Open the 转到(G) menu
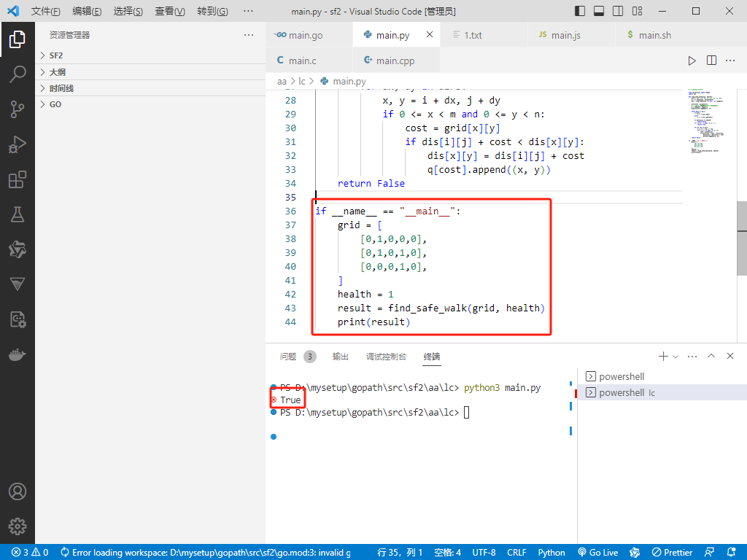Image resolution: width=747 pixels, height=560 pixels. coord(212,11)
